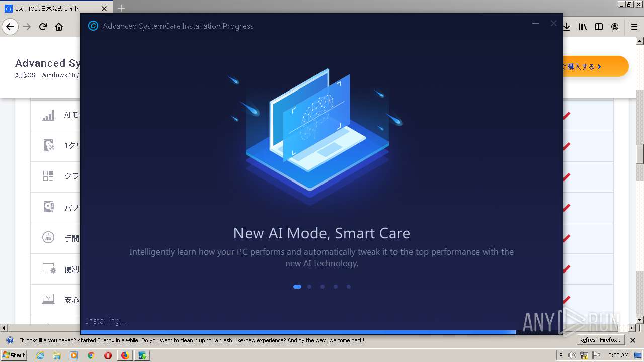The width and height of the screenshot is (644, 362).
Task: Click the Action Center flag tray icon
Action: (x=597, y=355)
